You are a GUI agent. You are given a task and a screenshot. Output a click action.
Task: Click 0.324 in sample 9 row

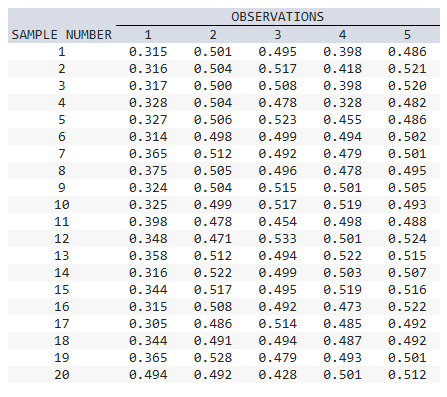[x=148, y=188]
